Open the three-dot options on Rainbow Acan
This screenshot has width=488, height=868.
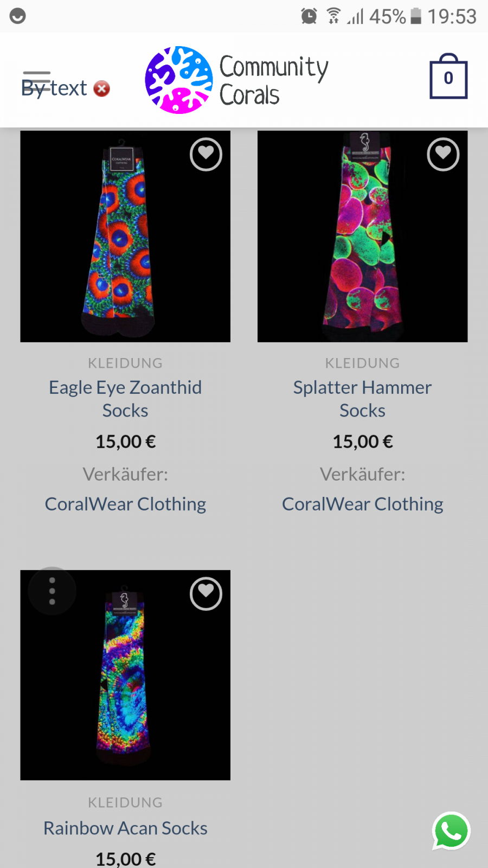click(x=52, y=591)
